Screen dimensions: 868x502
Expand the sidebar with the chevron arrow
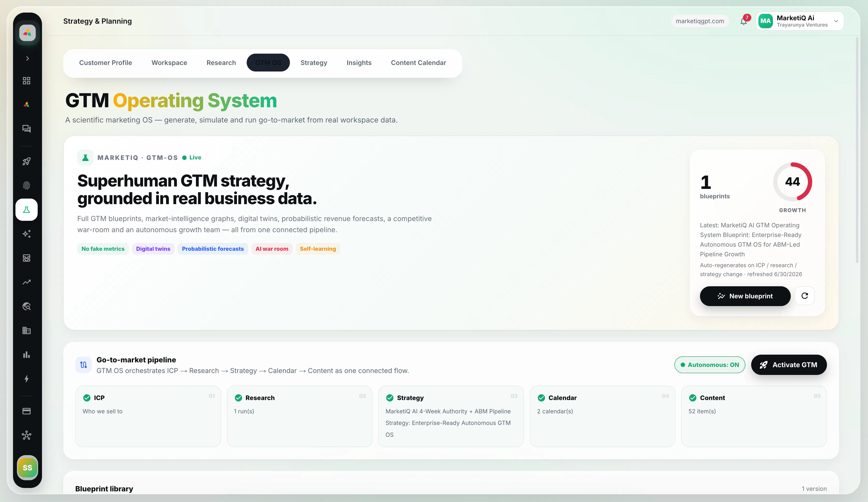27,58
